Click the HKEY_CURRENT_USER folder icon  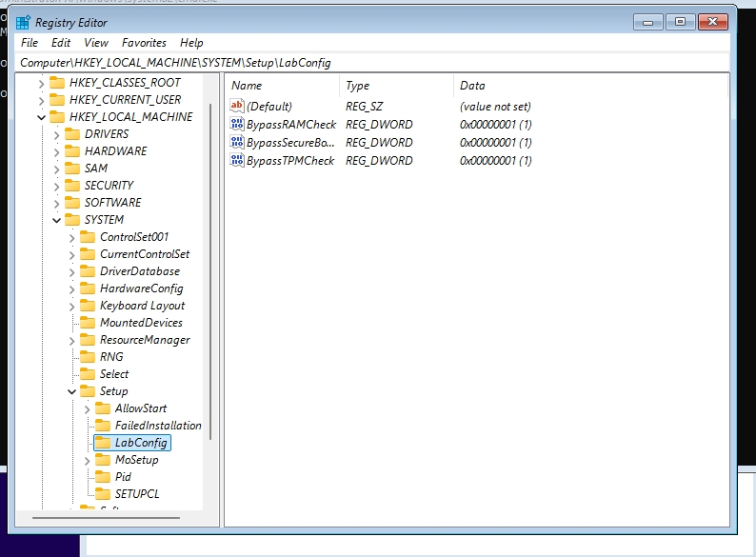coord(57,100)
